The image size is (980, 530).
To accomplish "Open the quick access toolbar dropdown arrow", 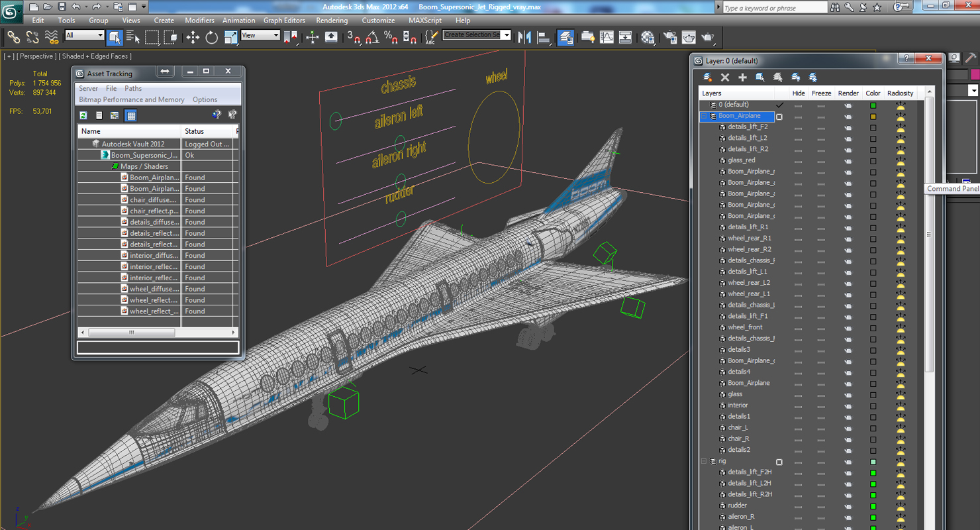I will 144,7.
